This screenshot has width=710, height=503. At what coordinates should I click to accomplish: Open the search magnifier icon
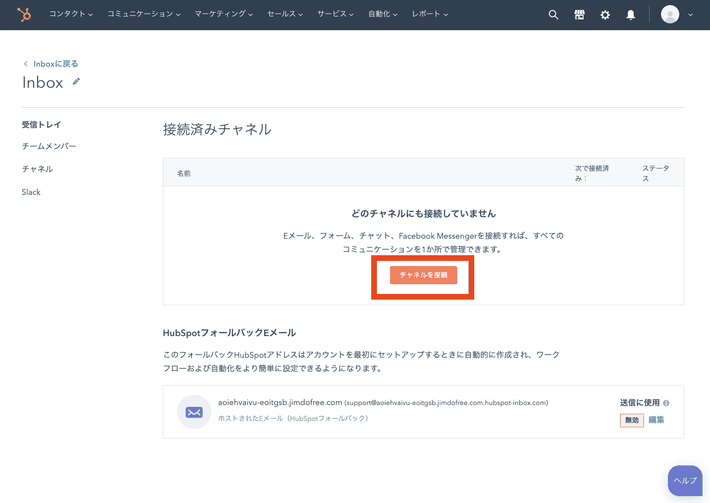point(553,14)
